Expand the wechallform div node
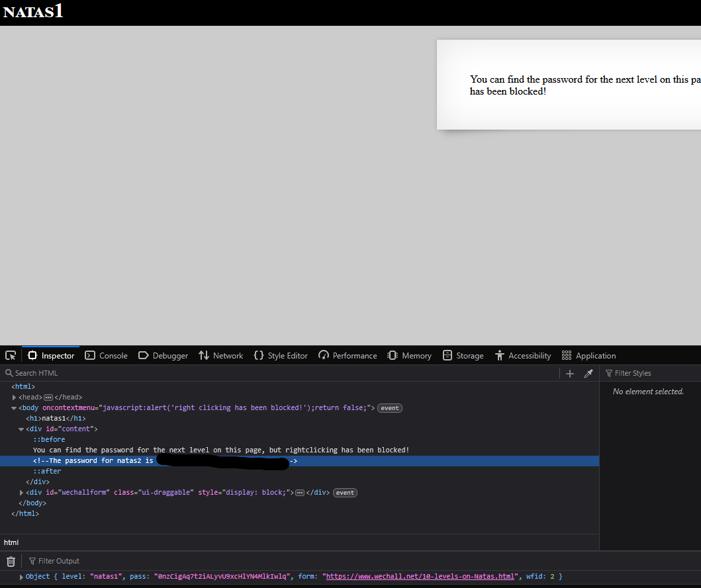Viewport: 701px width, 588px height. [x=21, y=493]
